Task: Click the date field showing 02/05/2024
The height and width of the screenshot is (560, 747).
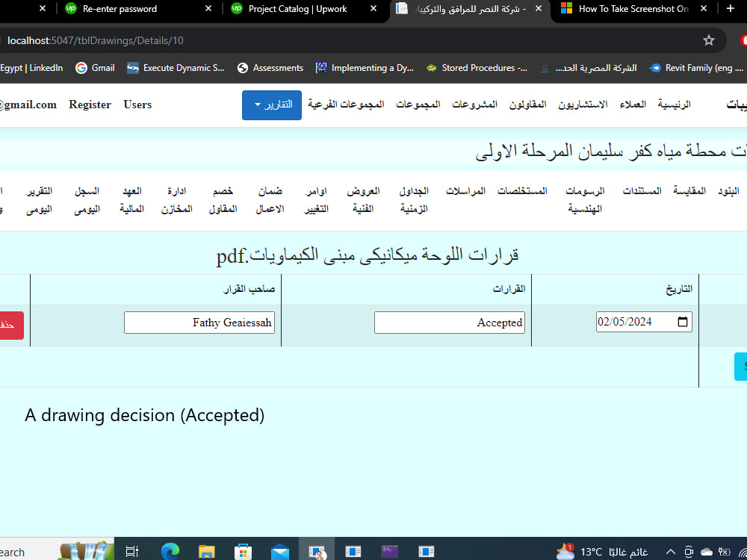Action: 644,322
